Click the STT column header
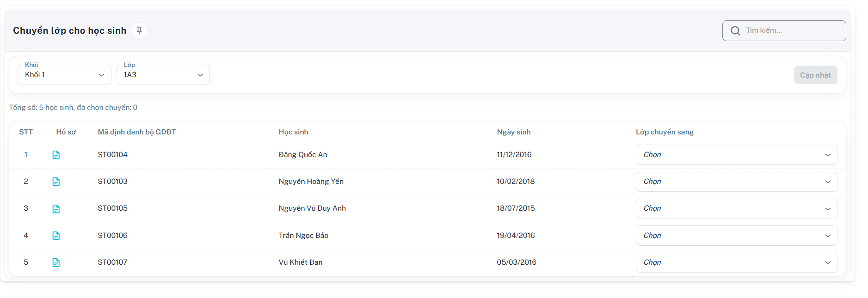Viewport: 868px width, 298px height. (x=26, y=132)
